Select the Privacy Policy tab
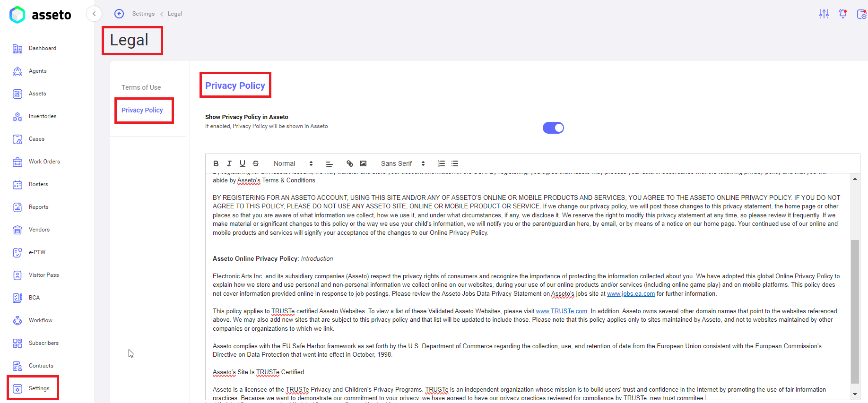 pyautogui.click(x=142, y=110)
